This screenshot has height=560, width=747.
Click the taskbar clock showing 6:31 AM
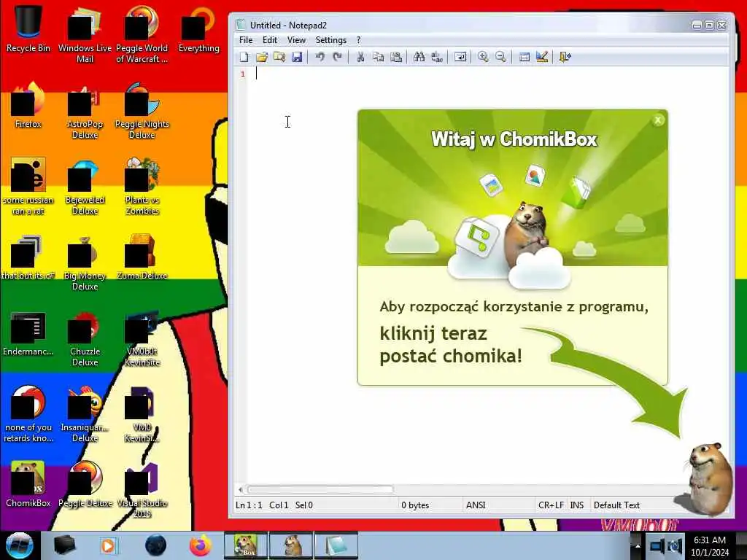(710, 545)
